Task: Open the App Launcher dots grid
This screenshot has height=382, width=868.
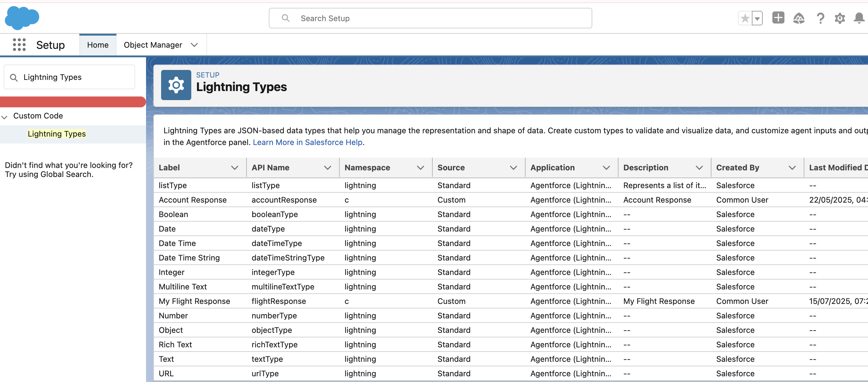Action: (19, 45)
